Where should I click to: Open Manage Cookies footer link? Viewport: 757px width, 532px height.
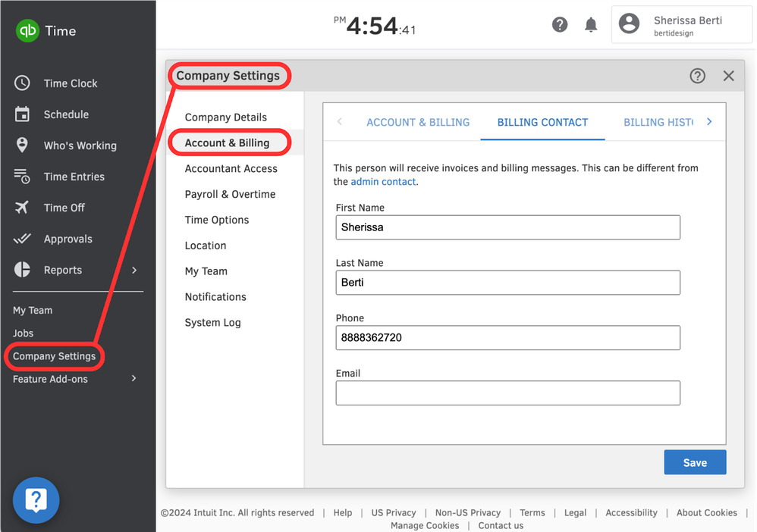click(424, 525)
